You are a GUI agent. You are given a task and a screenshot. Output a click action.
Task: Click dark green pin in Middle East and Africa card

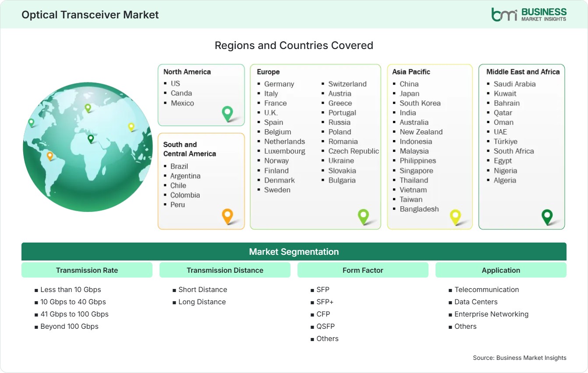tap(547, 216)
